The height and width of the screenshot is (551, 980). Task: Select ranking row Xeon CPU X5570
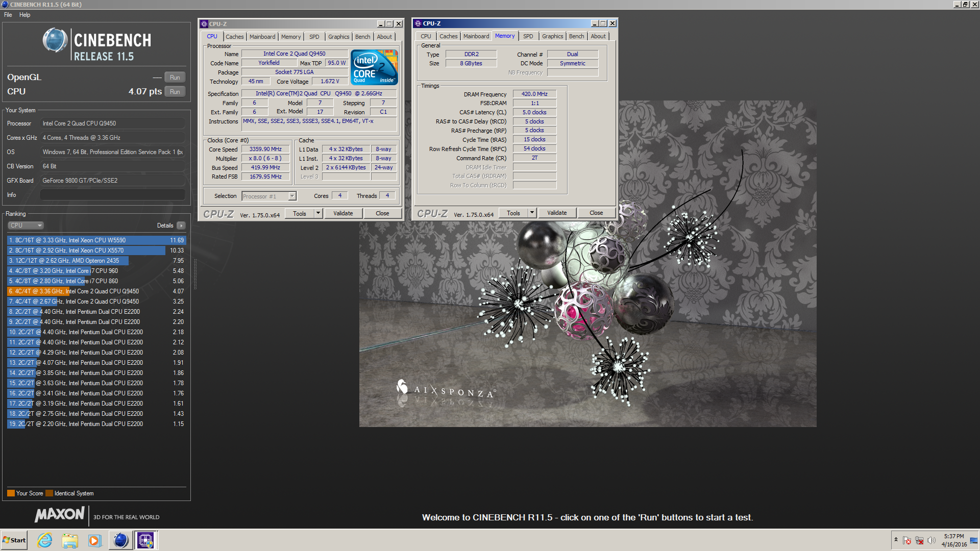[96, 251]
